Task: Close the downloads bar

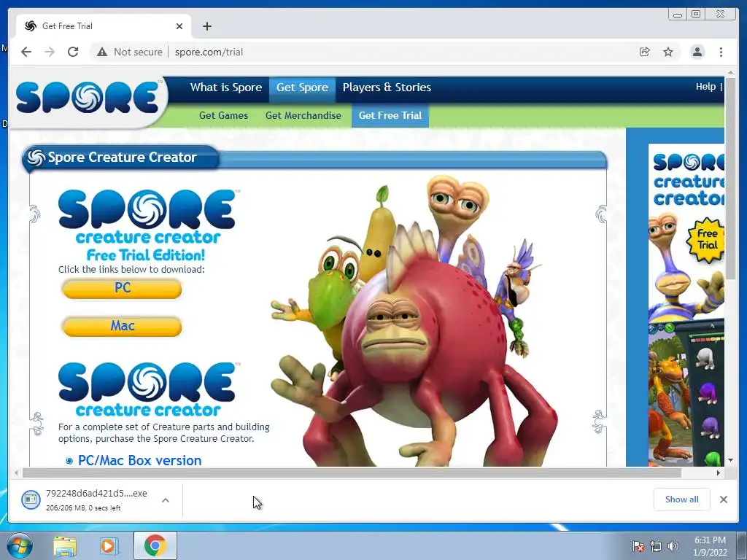Action: click(x=724, y=499)
